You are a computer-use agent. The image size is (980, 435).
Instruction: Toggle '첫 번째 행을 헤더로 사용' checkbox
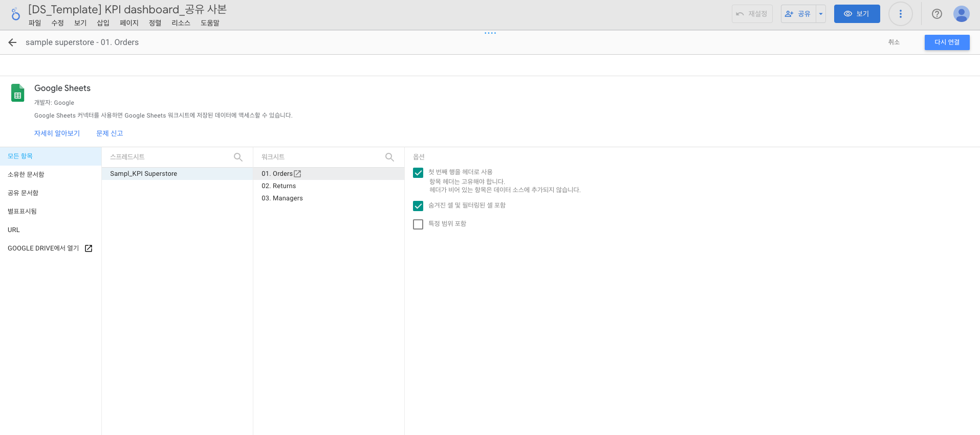pyautogui.click(x=418, y=173)
